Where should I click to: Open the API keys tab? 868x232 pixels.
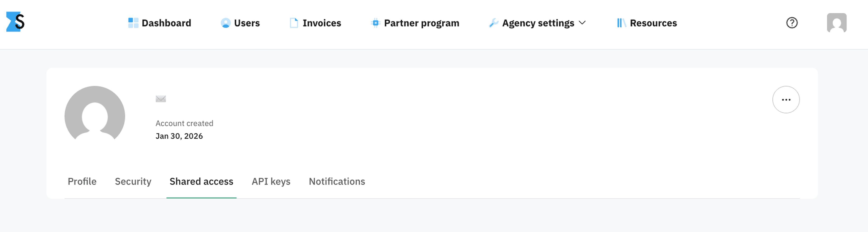(271, 181)
